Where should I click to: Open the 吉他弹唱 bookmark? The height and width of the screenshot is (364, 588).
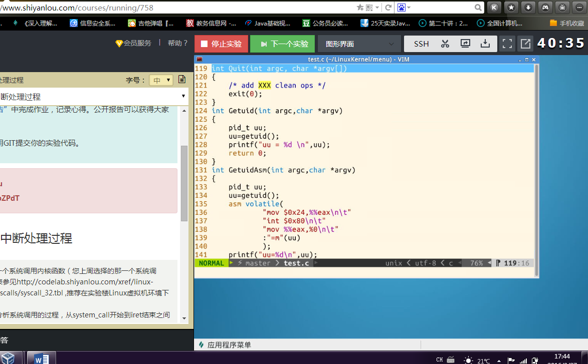pos(151,23)
